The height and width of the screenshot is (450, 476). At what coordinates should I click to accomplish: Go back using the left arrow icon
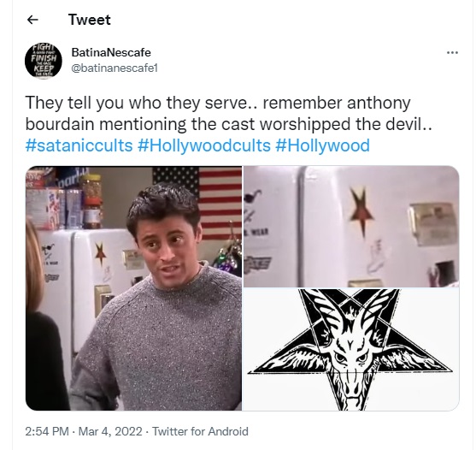[32, 20]
